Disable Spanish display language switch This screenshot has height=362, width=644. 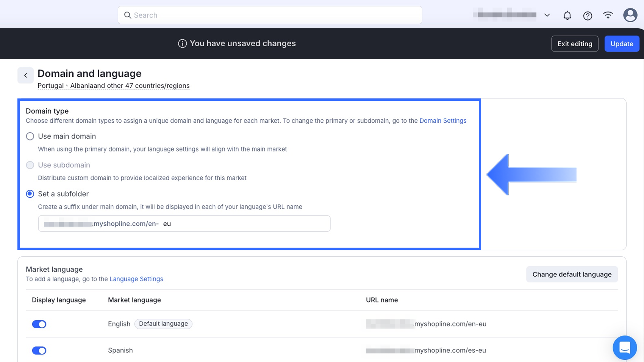tap(39, 351)
